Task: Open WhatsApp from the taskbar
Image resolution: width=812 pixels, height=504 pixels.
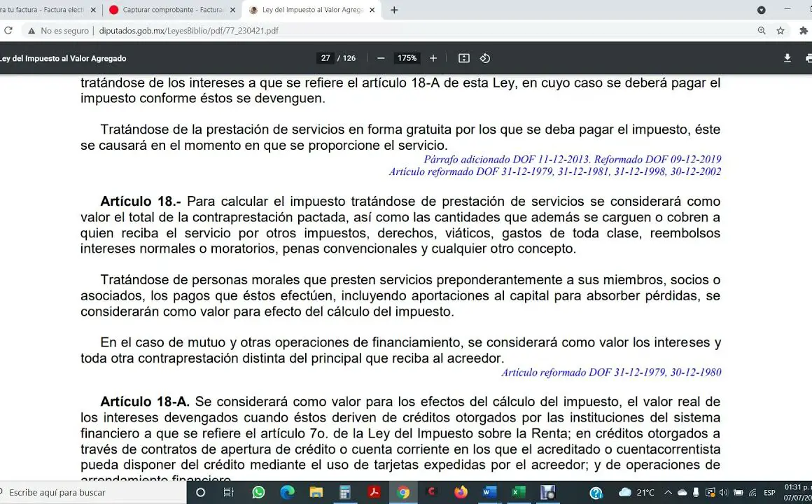Action: pyautogui.click(x=258, y=492)
